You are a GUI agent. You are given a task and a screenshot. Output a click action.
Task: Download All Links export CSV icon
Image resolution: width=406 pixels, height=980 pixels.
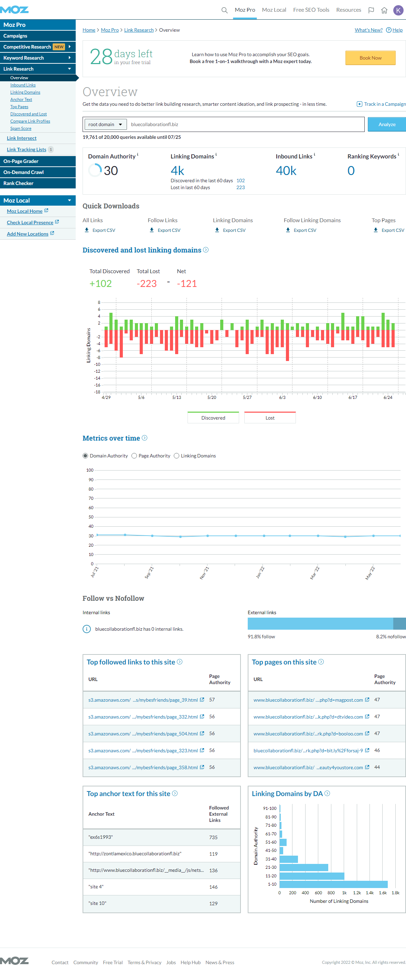(x=87, y=230)
